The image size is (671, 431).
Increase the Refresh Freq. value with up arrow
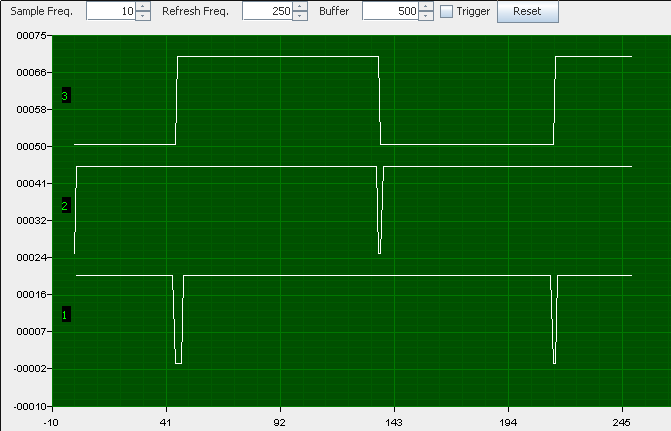[x=299, y=7]
